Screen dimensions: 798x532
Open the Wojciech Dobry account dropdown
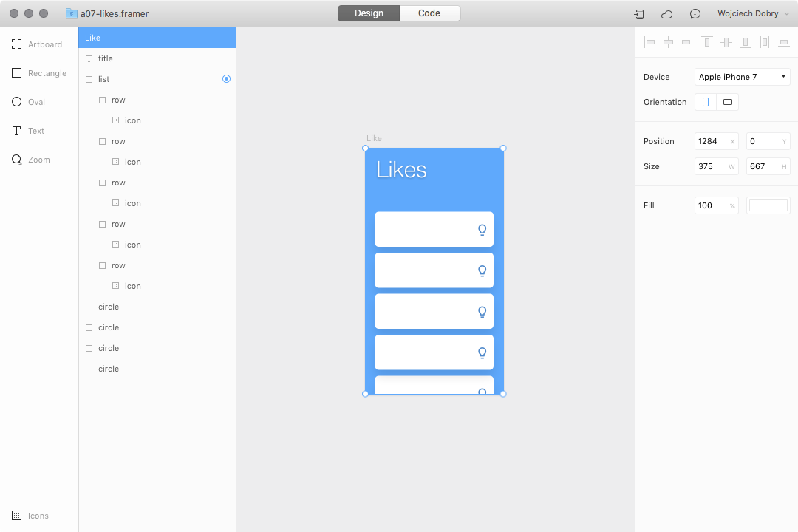coord(748,13)
